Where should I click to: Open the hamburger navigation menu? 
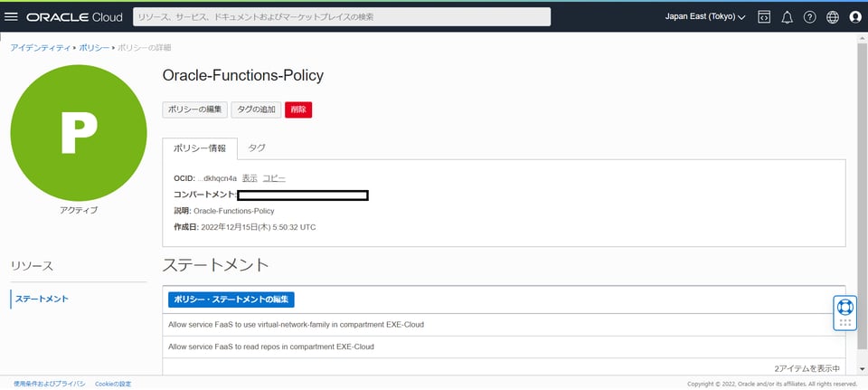(12, 16)
